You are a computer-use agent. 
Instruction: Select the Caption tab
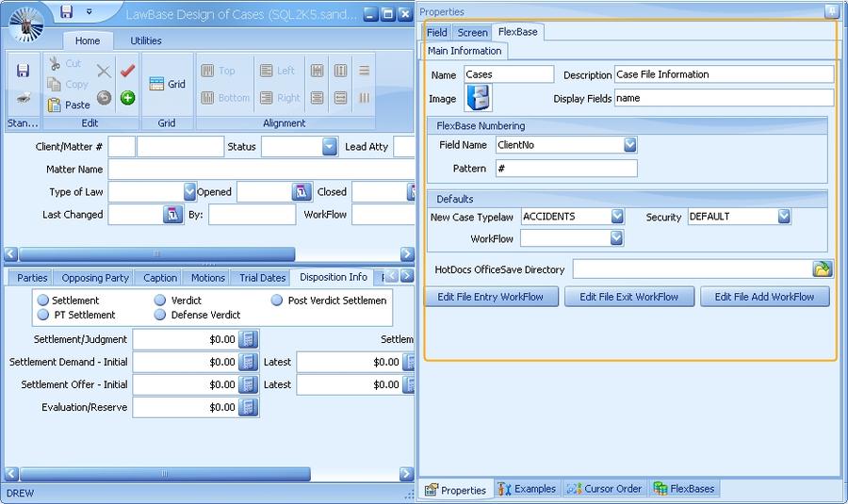pos(160,277)
